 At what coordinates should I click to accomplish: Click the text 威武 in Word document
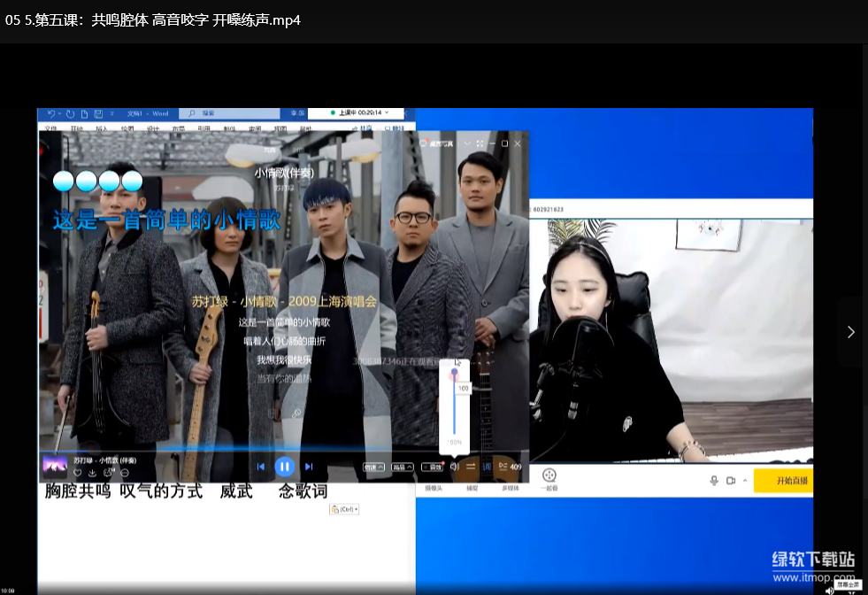[236, 491]
